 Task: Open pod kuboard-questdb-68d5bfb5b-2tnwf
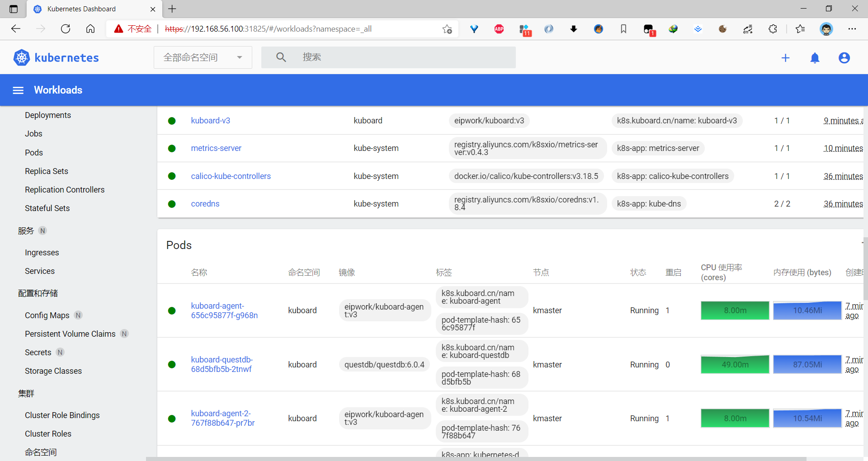pyautogui.click(x=222, y=364)
